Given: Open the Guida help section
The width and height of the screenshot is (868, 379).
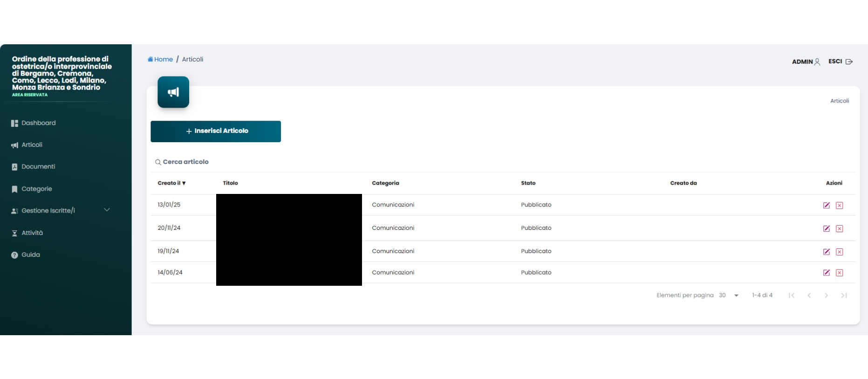Looking at the screenshot, I should [x=30, y=255].
